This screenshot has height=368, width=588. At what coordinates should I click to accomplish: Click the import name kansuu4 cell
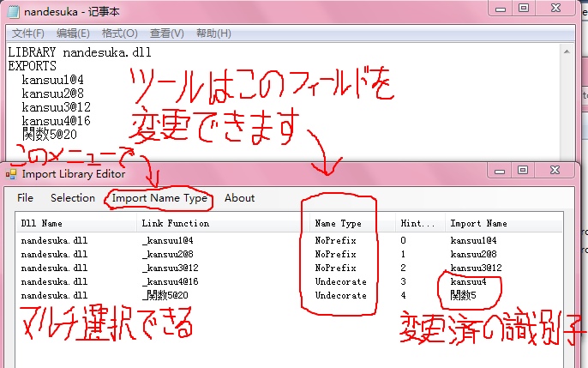(468, 281)
